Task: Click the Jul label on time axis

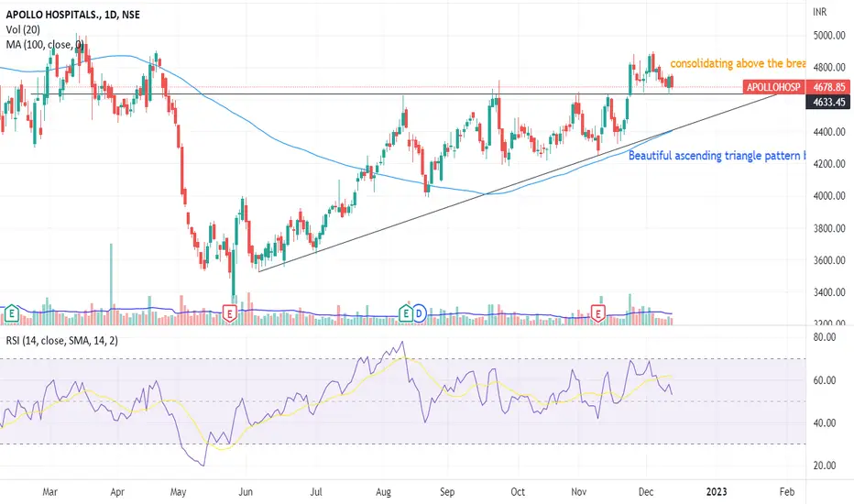Action: click(316, 492)
